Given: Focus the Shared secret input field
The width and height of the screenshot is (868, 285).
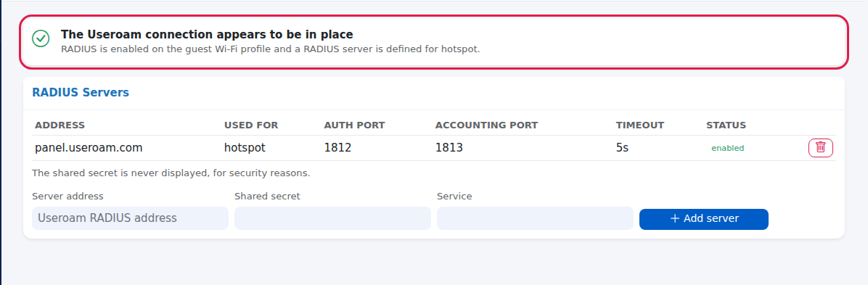Looking at the screenshot, I should (x=332, y=218).
